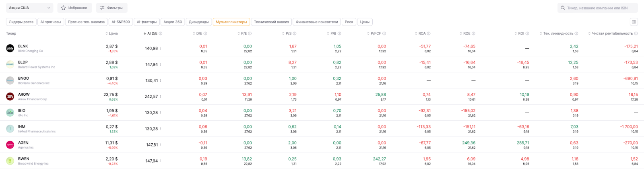Click the star icon in Избранное button

click(x=64, y=8)
